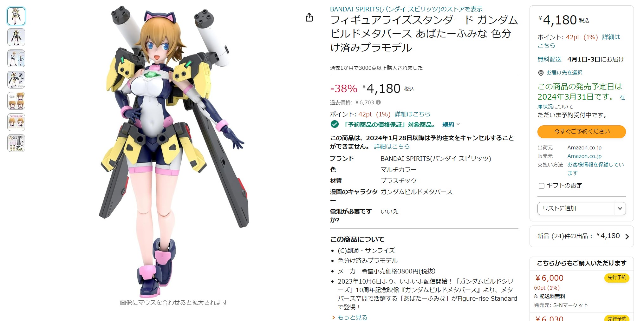Select the fourth thumbnail with action pose

pyautogui.click(x=16, y=80)
